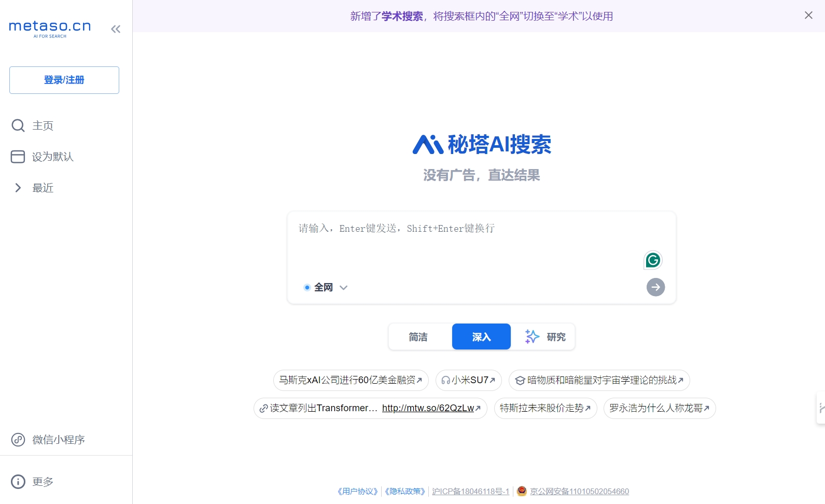Click the link icon on 读文章 chip
825x504 pixels.
click(x=263, y=409)
